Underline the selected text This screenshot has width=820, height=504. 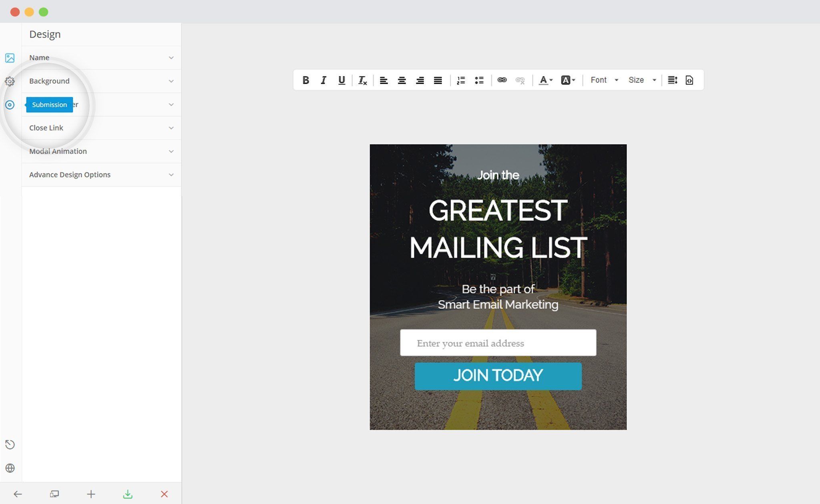coord(342,80)
